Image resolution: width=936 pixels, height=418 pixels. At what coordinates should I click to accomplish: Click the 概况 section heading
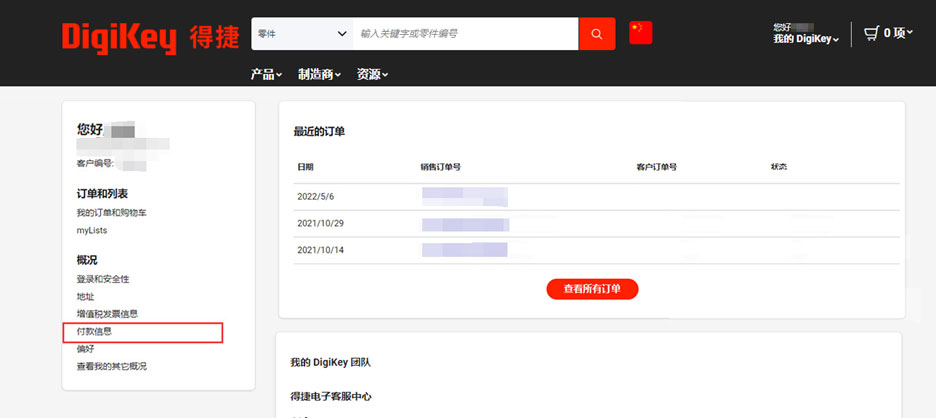[x=87, y=260]
